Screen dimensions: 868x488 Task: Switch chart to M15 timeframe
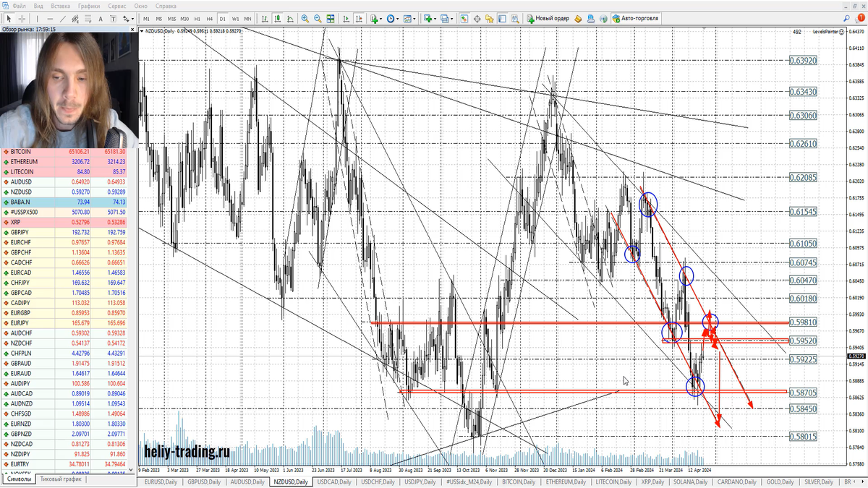[171, 18]
